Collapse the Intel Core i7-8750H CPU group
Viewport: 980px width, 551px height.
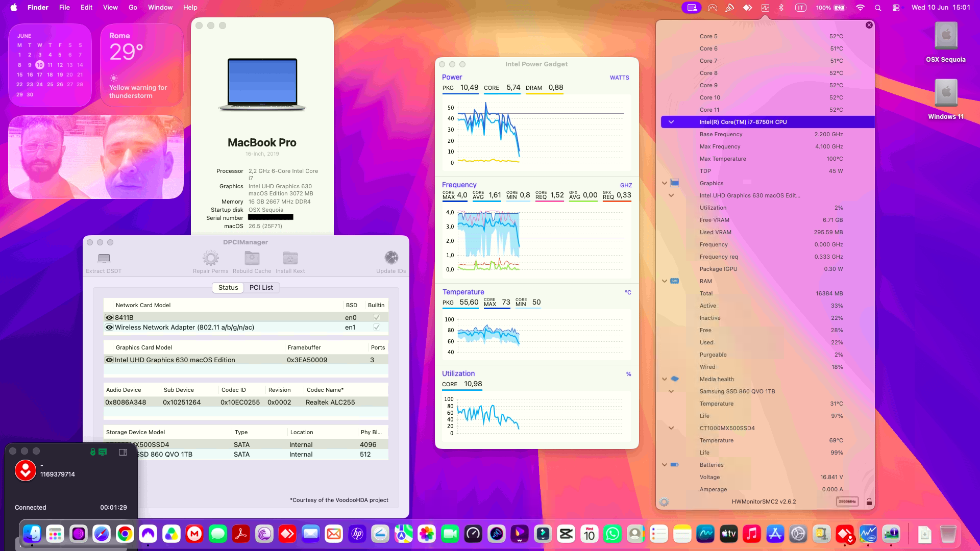[x=671, y=122]
